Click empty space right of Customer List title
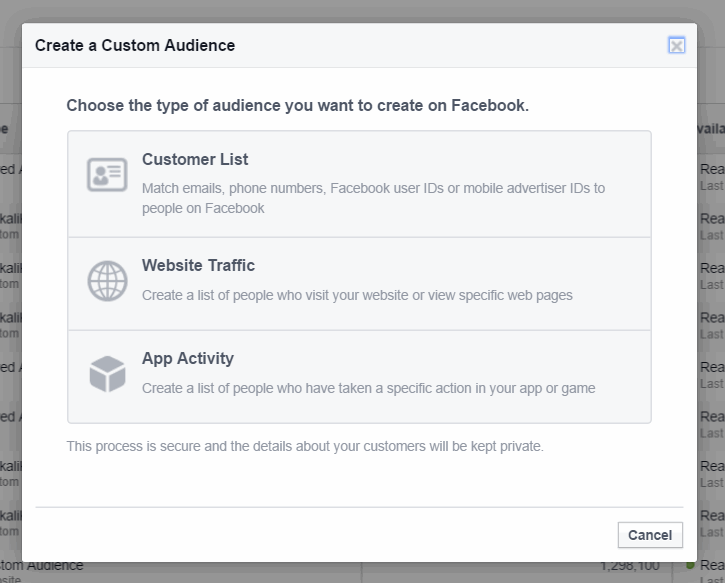 point(450,159)
